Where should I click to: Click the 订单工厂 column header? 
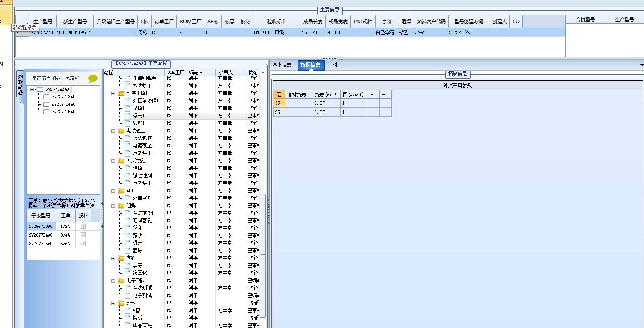(x=164, y=22)
